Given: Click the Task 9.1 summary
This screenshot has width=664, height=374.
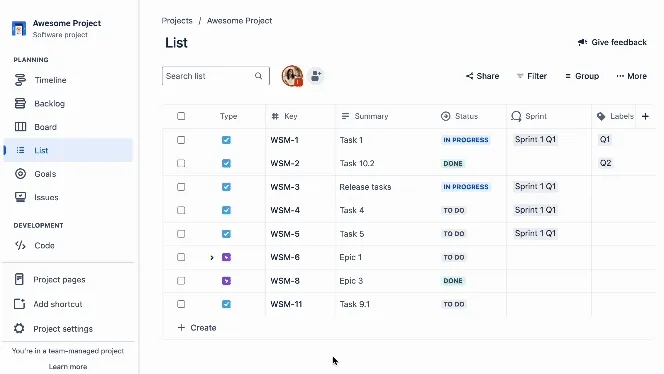Looking at the screenshot, I should 355,304.
